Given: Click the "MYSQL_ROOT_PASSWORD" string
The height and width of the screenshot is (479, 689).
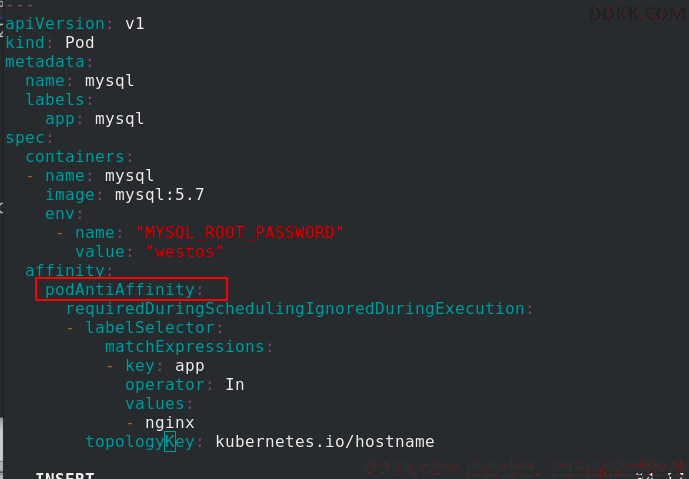Looking at the screenshot, I should (239, 232).
